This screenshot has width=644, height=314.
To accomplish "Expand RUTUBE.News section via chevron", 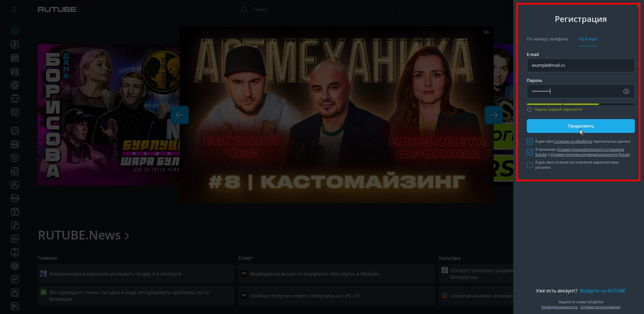I will (127, 236).
